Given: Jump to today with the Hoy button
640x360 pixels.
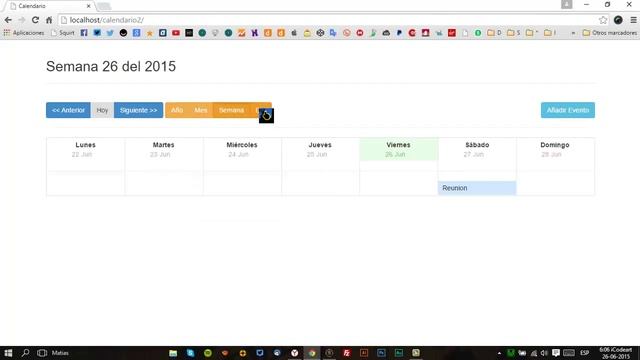Looking at the screenshot, I should pos(102,110).
